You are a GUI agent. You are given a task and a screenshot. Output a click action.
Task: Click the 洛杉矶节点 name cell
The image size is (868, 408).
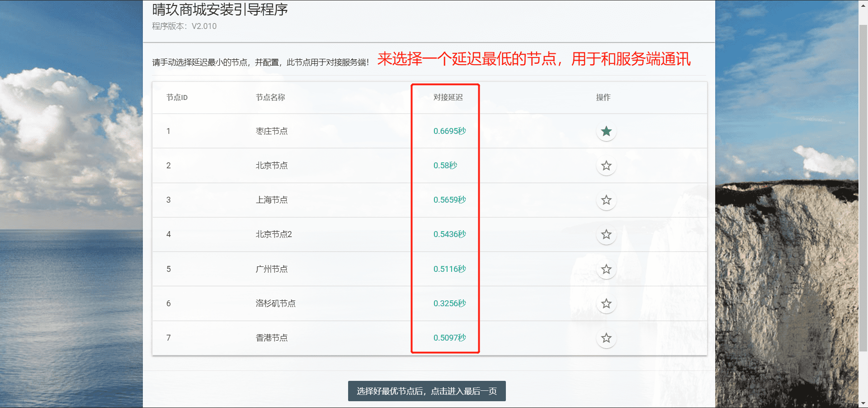pos(276,304)
